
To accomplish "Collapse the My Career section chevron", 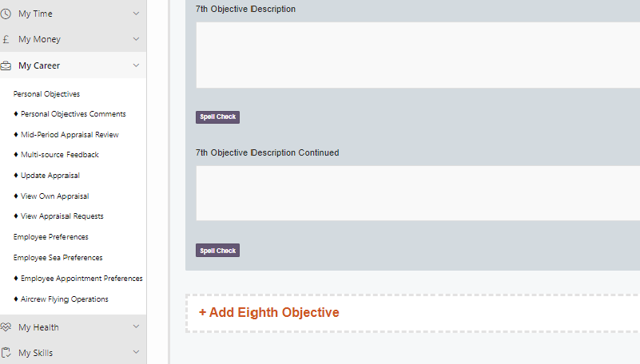I will 136,65.
